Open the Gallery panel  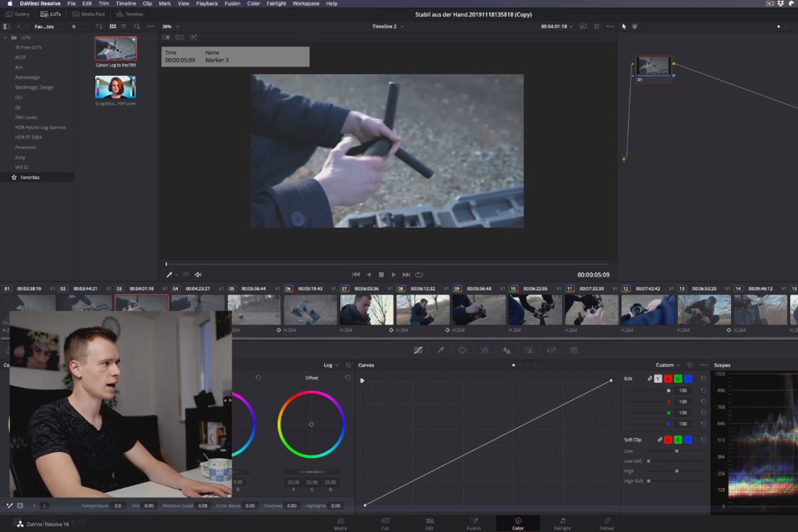click(18, 14)
